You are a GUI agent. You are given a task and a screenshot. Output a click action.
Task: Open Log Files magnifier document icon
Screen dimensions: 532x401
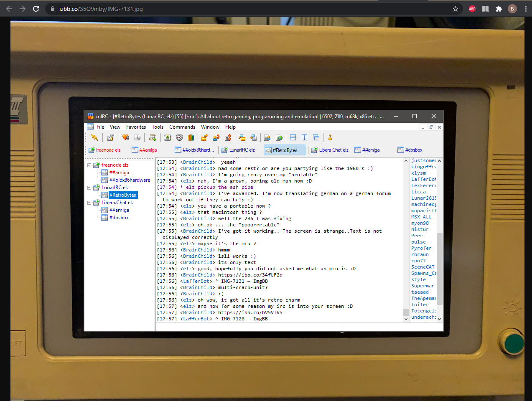(254, 137)
